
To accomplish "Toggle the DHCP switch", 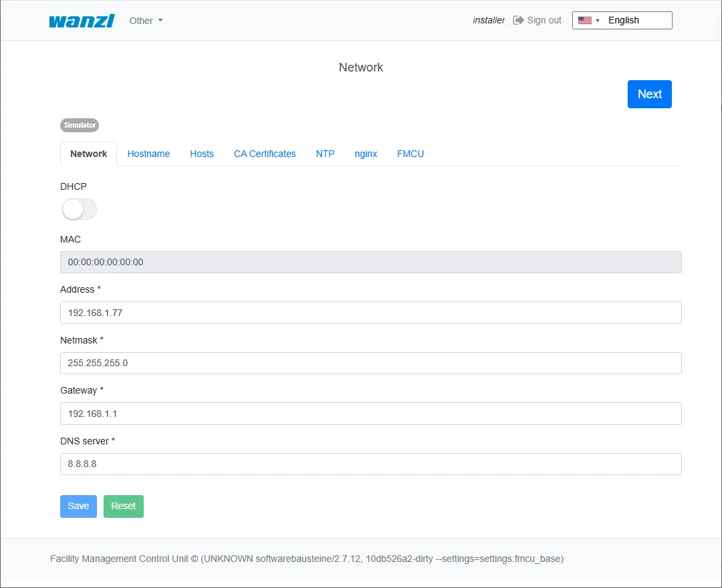I will (x=80, y=209).
